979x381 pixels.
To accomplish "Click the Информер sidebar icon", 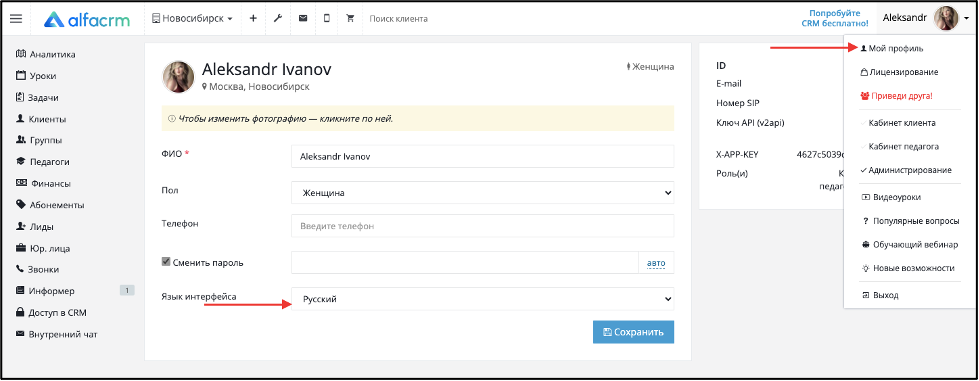I will (21, 290).
